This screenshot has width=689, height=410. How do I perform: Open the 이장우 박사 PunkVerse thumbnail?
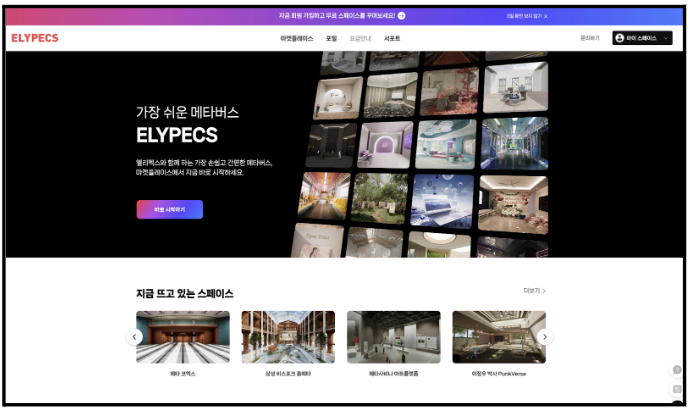(499, 337)
